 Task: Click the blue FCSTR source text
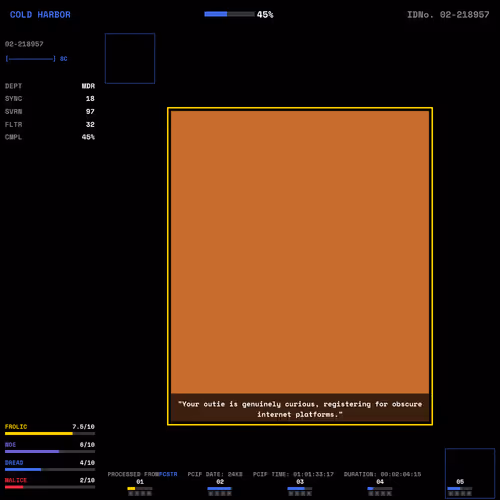168,474
